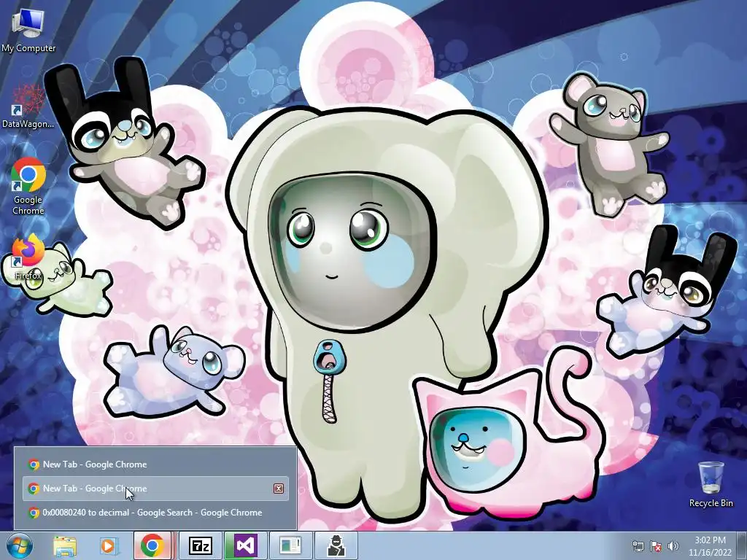Open the hat-and-sunglasses spy icon app on taskbar
Screen dimensions: 747x560
coord(336,545)
